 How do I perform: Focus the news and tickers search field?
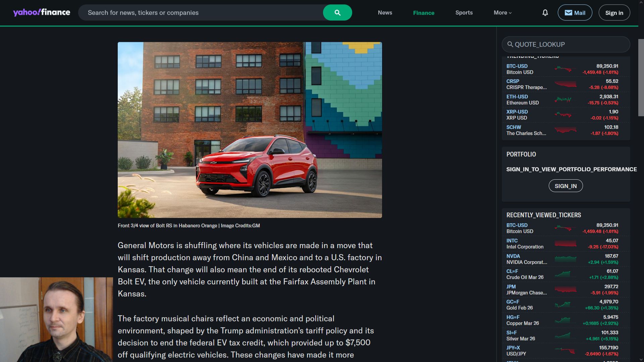tap(201, 12)
